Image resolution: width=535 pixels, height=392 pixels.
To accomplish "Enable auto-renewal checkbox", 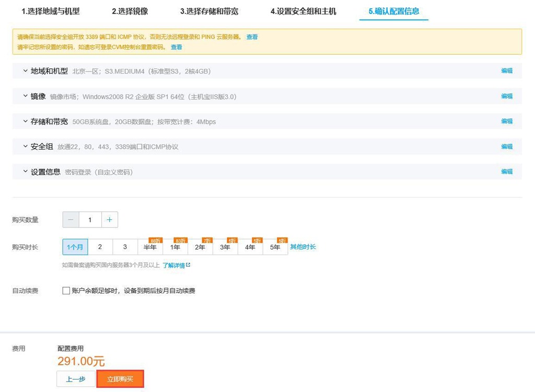I will pos(66,291).
